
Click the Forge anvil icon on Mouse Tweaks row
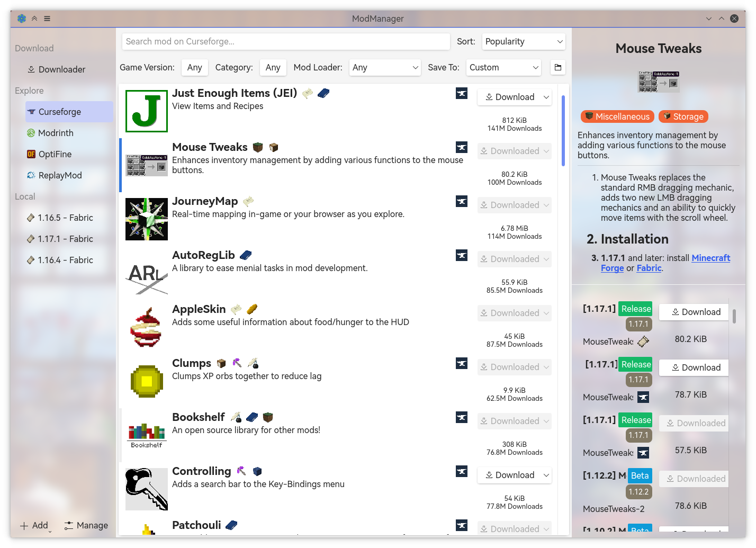coord(462,147)
